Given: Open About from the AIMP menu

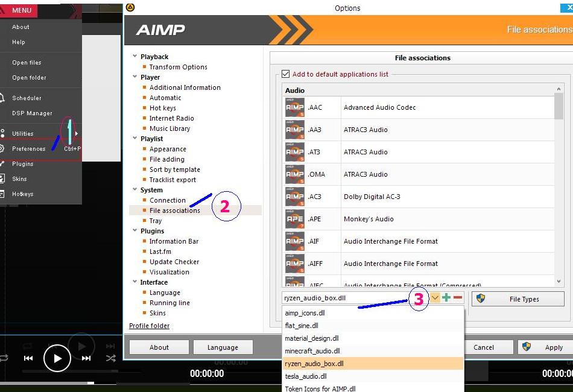Looking at the screenshot, I should 21,27.
